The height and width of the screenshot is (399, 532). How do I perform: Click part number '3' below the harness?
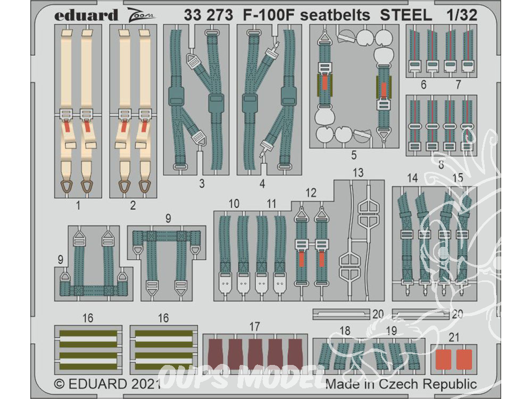pos(202,184)
